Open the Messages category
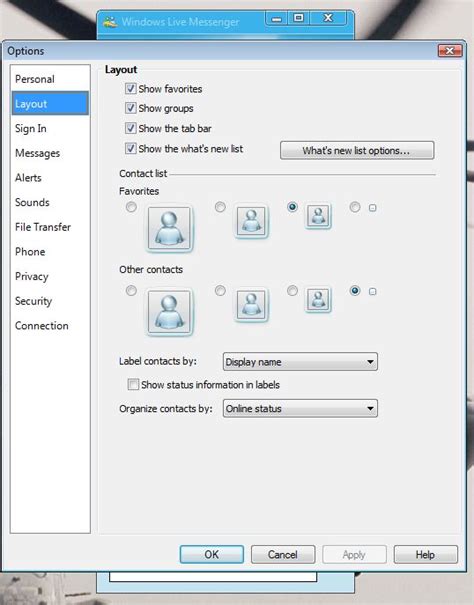Viewport: 474px width, 605px height. pos(50,153)
